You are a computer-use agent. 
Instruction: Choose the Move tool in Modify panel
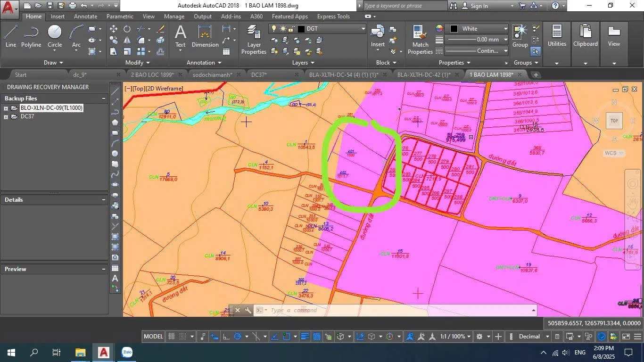114,29
